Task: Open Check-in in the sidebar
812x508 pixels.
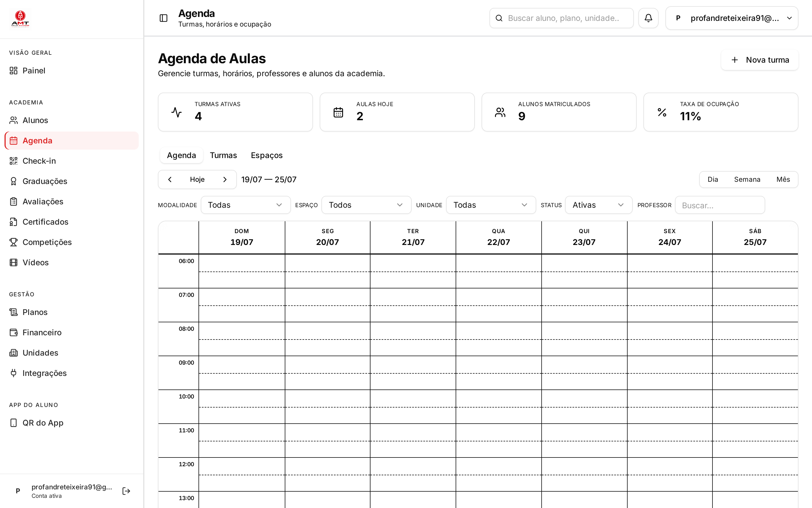Action: click(72, 161)
